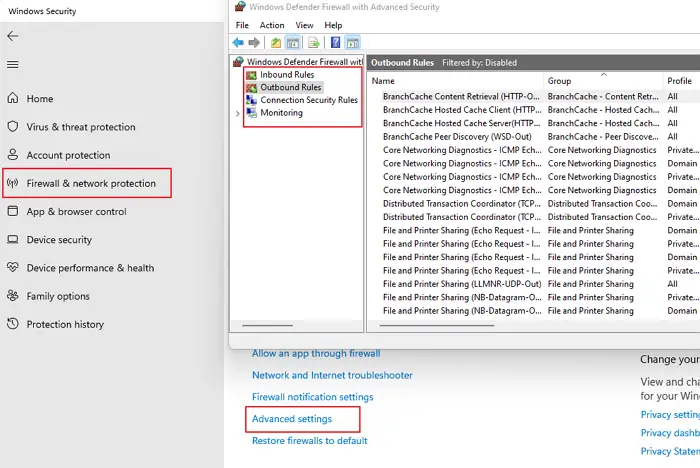Click the Forward arrow in the firewall toolbar
The image size is (700, 468).
point(254,43)
